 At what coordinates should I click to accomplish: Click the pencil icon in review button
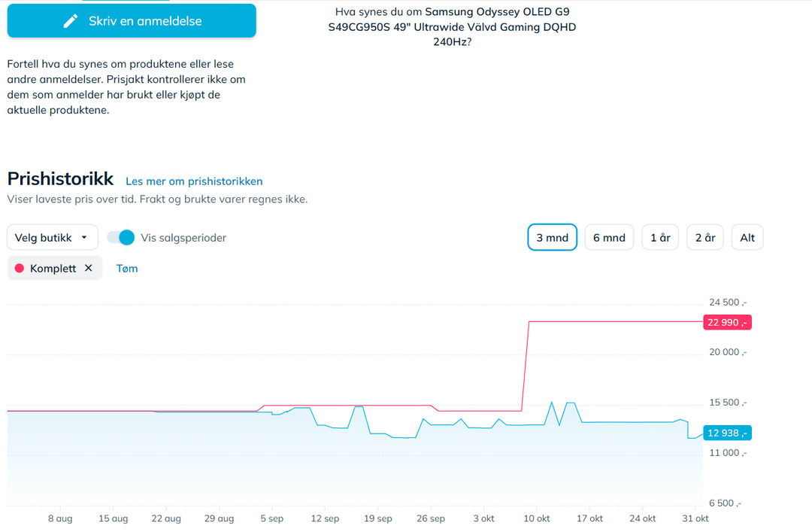tap(71, 21)
